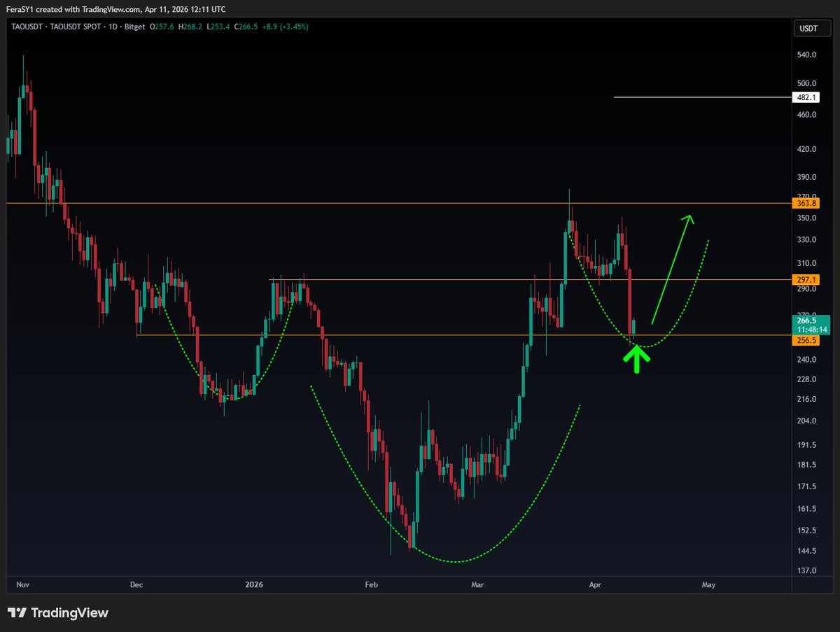Click the 482.1 price tag on the scale
The image size is (840, 632).
(x=806, y=97)
